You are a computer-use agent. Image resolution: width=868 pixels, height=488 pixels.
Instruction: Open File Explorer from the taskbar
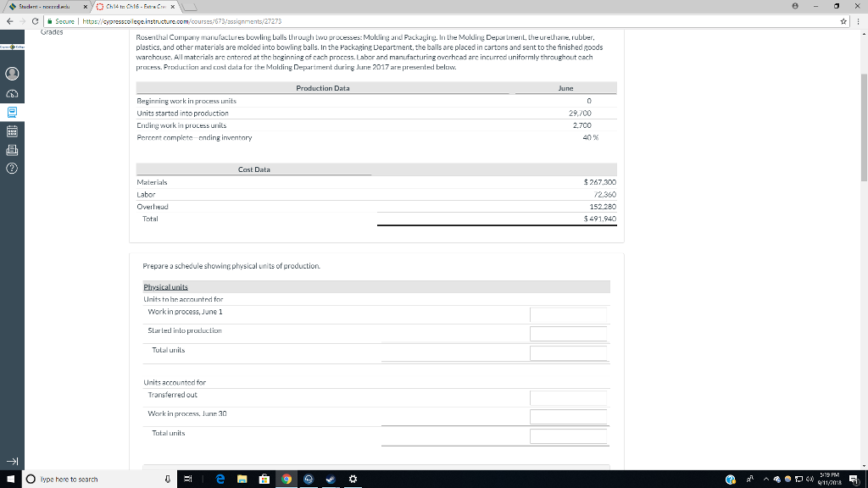click(242, 479)
